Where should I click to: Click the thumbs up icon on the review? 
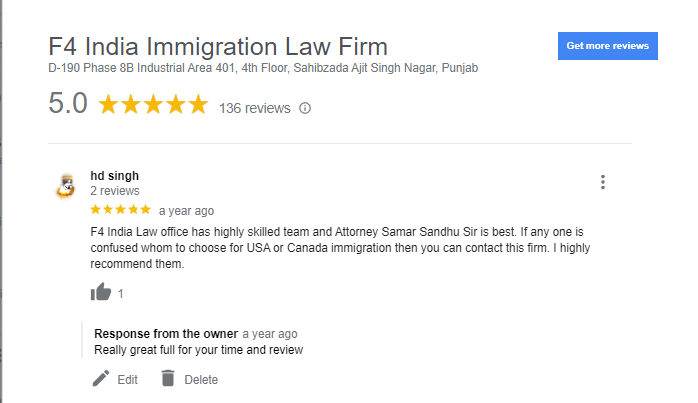pyautogui.click(x=101, y=292)
